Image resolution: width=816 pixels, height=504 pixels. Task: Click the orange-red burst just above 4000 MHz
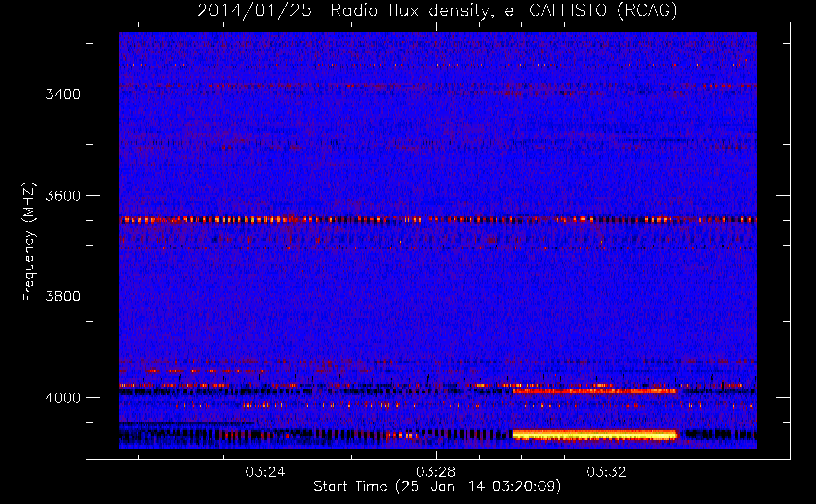595,390
